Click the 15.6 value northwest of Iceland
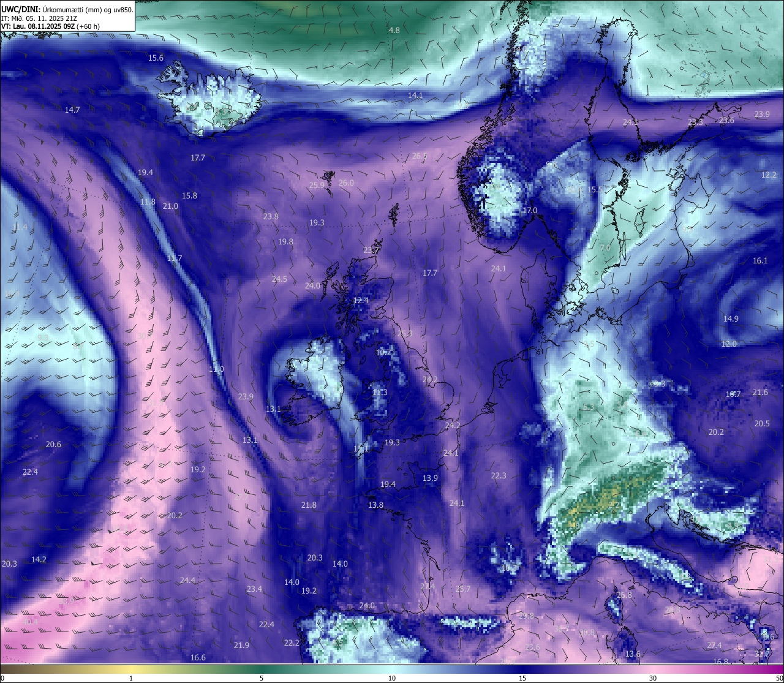 click(x=156, y=58)
